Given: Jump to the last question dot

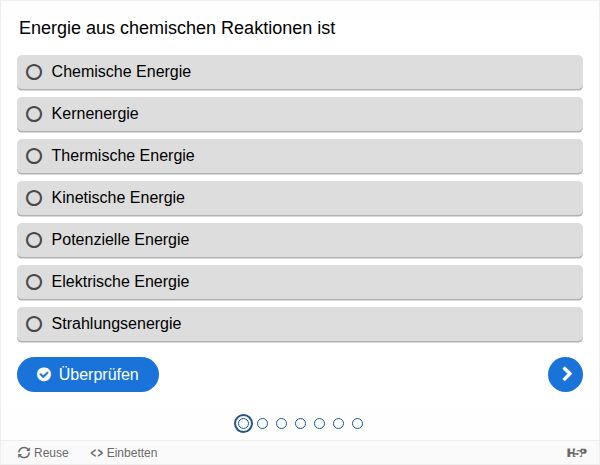Looking at the screenshot, I should tap(357, 423).
